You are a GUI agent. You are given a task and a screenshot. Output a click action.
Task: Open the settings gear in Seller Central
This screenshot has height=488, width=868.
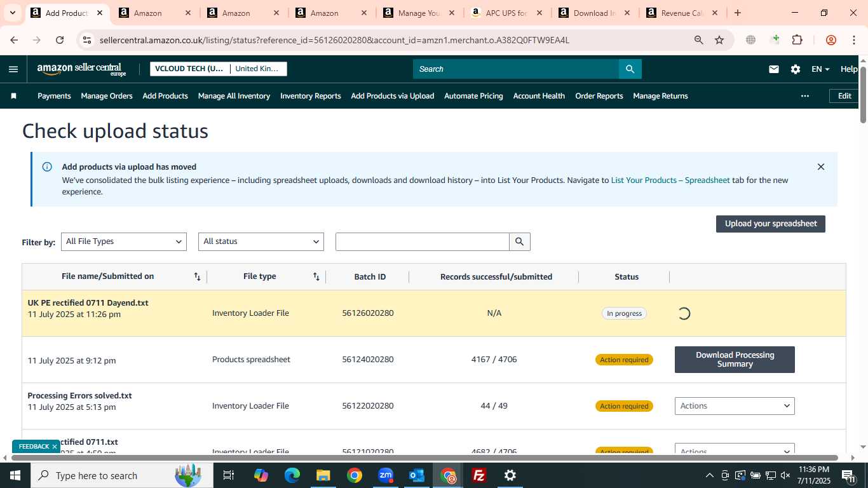tap(796, 69)
